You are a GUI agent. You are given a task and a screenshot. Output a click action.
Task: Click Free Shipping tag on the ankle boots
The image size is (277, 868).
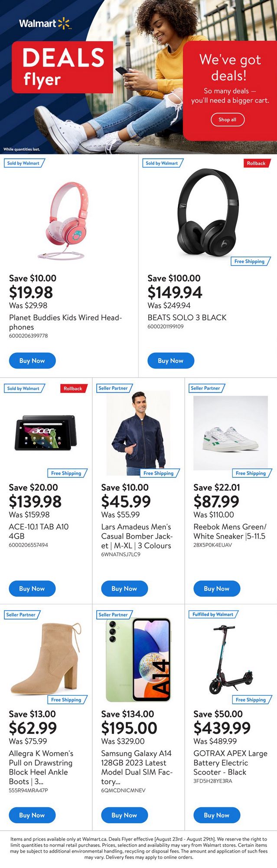66,700
